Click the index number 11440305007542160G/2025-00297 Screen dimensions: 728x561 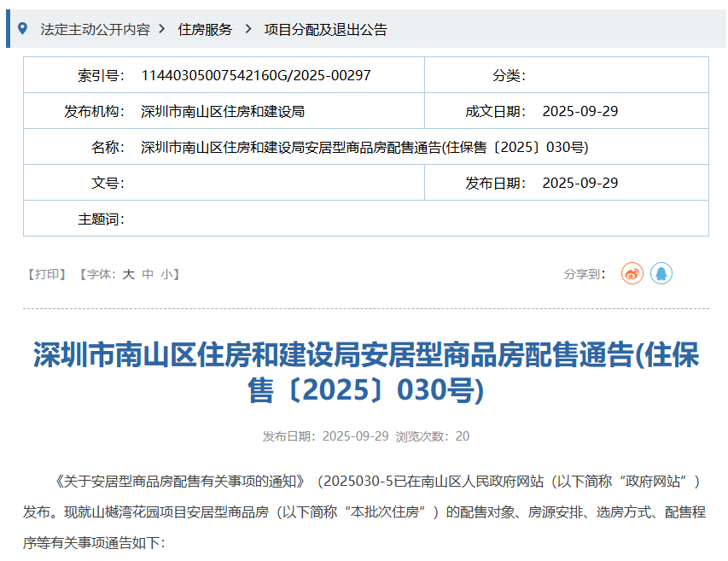click(x=256, y=75)
